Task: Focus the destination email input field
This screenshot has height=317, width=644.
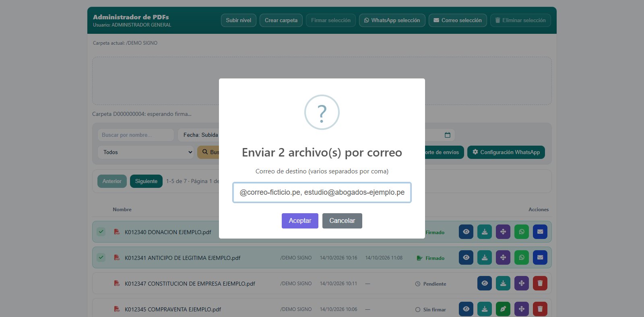Action: (x=322, y=192)
